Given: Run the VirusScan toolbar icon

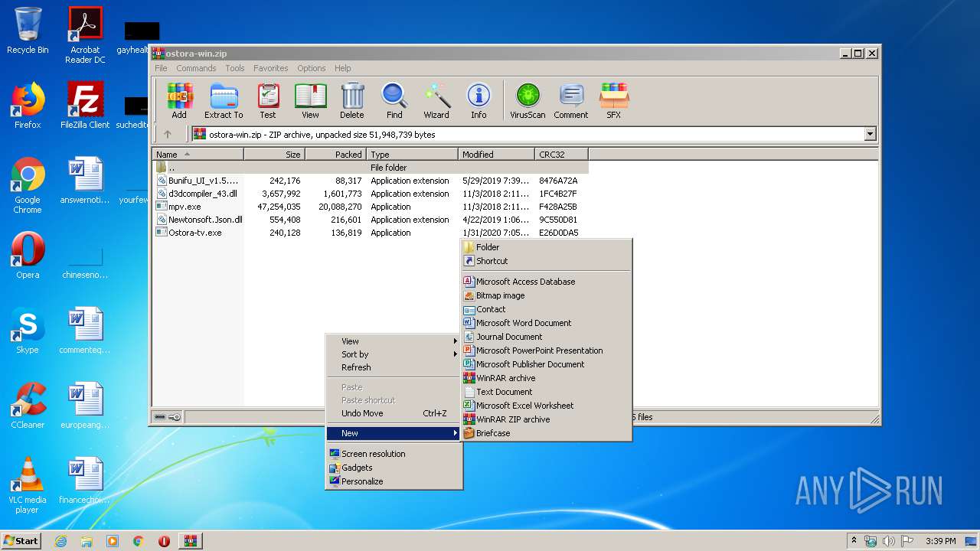Looking at the screenshot, I should click(x=528, y=101).
